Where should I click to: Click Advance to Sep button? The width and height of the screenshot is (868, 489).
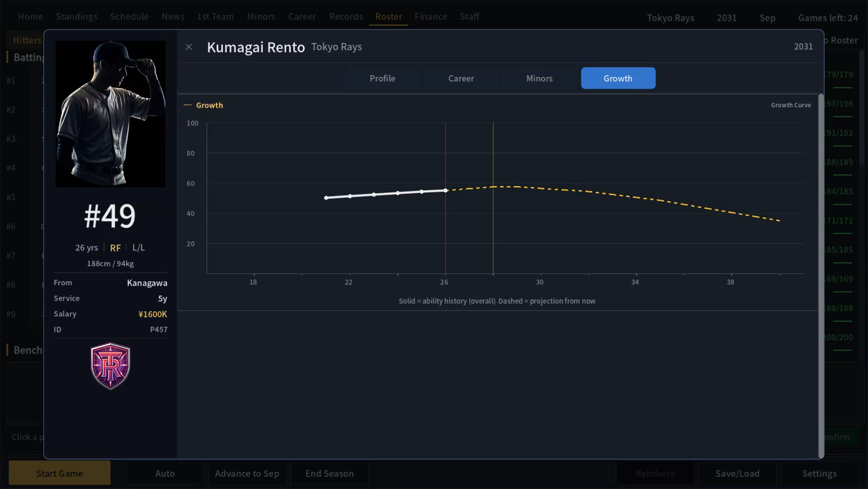click(247, 473)
